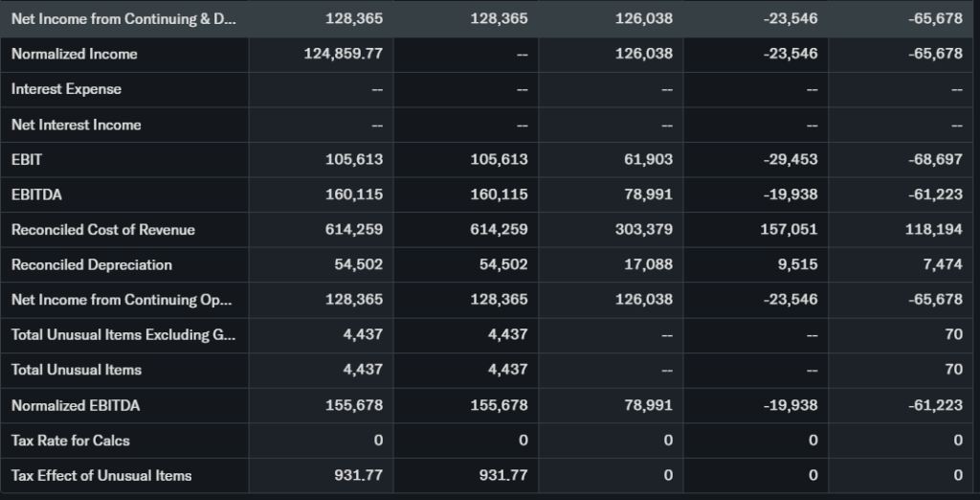
Task: Select the EBITDA value -61,223
Action: 935,194
